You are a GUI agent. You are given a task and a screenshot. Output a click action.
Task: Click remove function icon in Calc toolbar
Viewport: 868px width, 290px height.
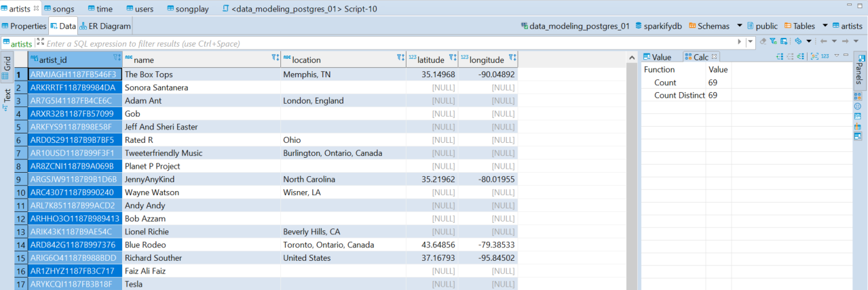[x=791, y=56]
